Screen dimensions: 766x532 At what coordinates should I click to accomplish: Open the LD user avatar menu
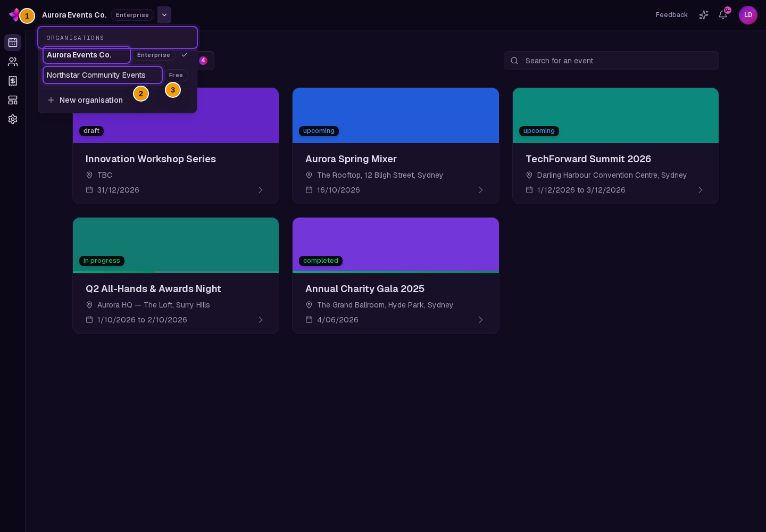pos(748,15)
